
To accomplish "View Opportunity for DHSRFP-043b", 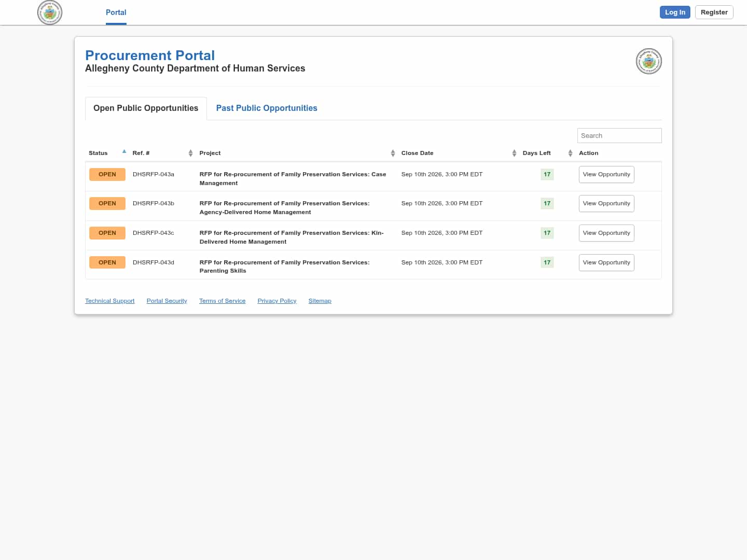I will [606, 203].
